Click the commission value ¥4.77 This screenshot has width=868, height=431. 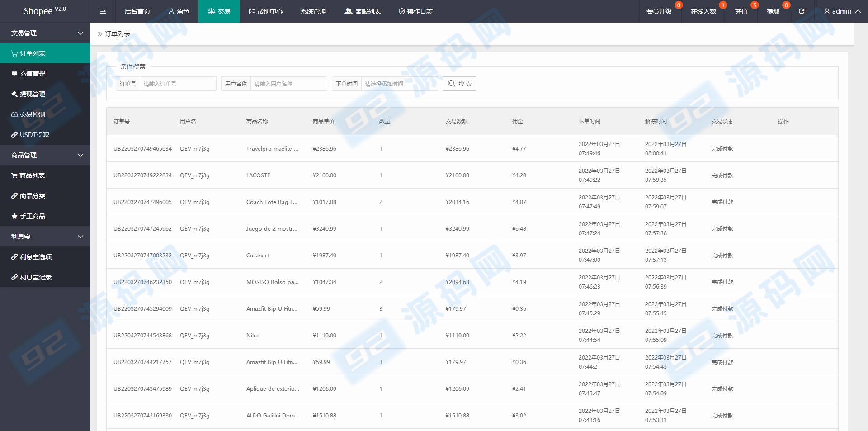click(519, 149)
